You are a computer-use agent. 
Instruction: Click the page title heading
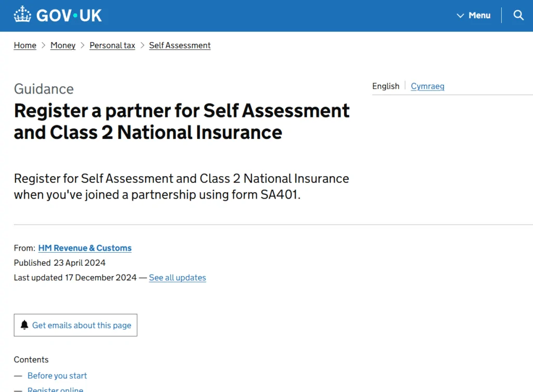tap(182, 121)
